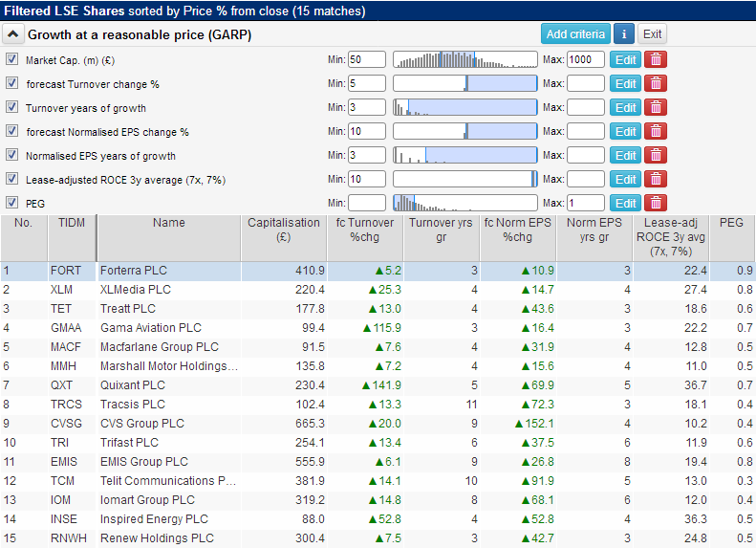
Task: Sort by the PEG column header
Action: click(731, 238)
